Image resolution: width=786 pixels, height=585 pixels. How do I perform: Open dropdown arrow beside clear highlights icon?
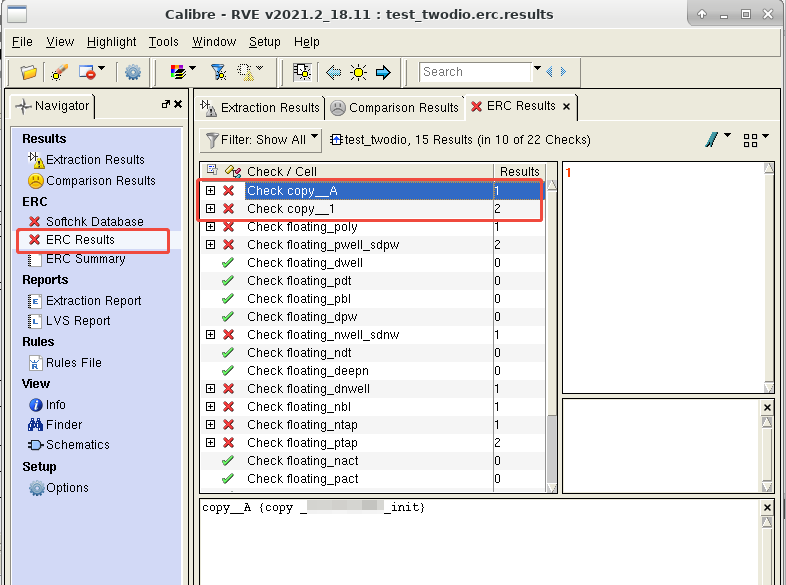(102, 68)
